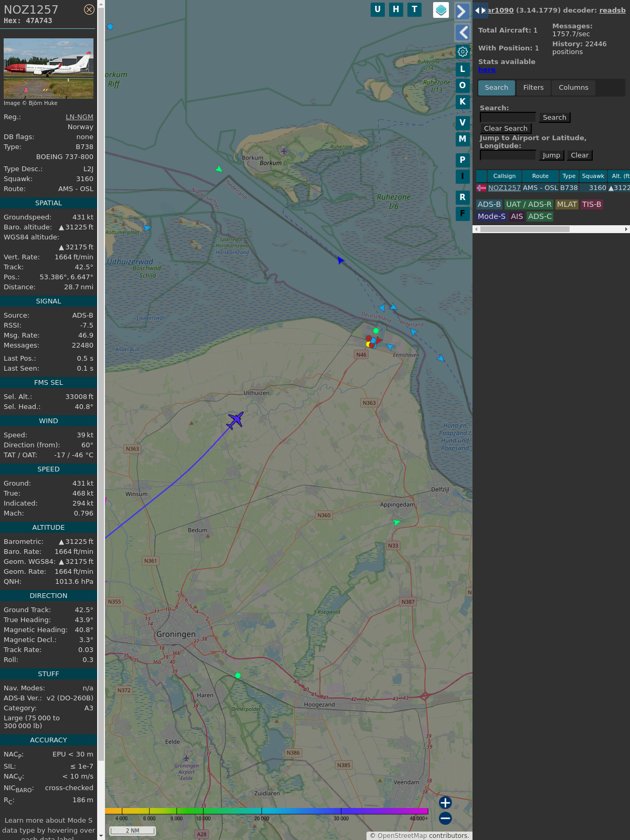Image resolution: width=630 pixels, height=840 pixels.
Task: Click the TIS-B source legend
Action: click(x=592, y=205)
